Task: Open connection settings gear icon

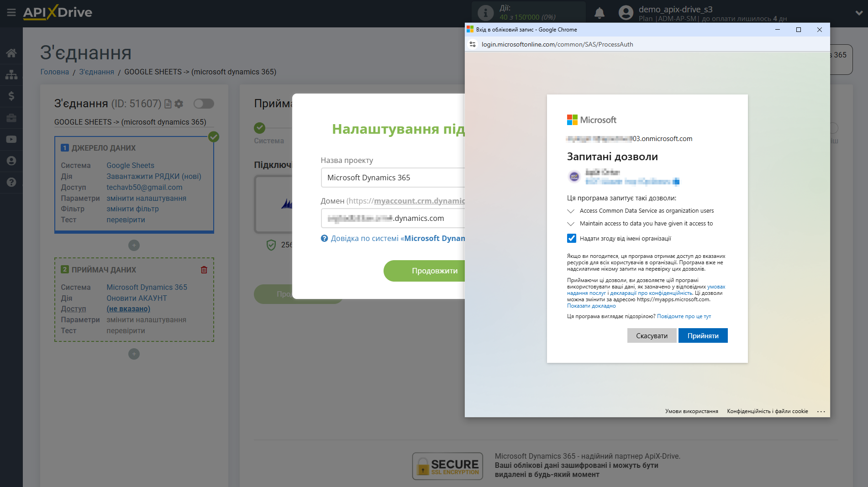Action: tap(179, 104)
